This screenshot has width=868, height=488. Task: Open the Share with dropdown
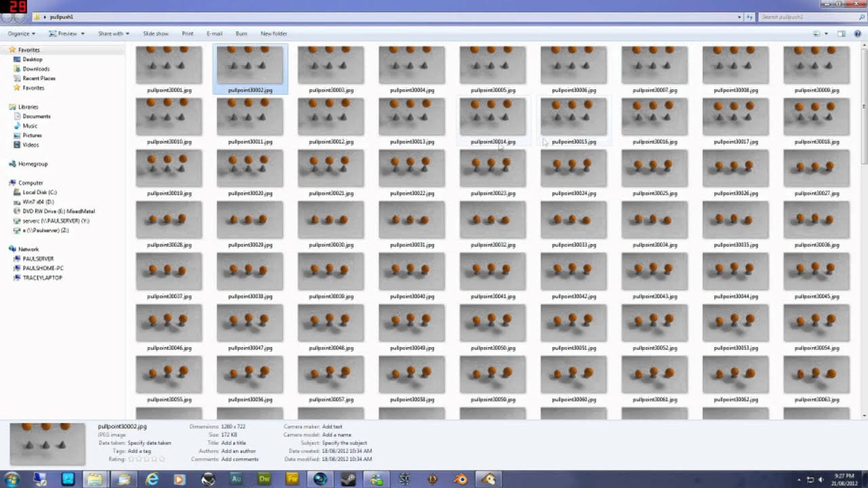tap(113, 33)
